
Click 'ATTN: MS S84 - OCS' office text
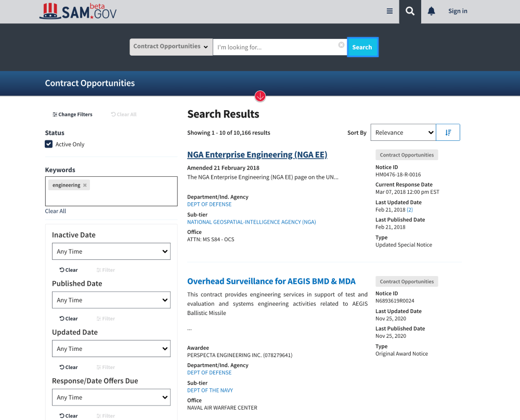211,239
